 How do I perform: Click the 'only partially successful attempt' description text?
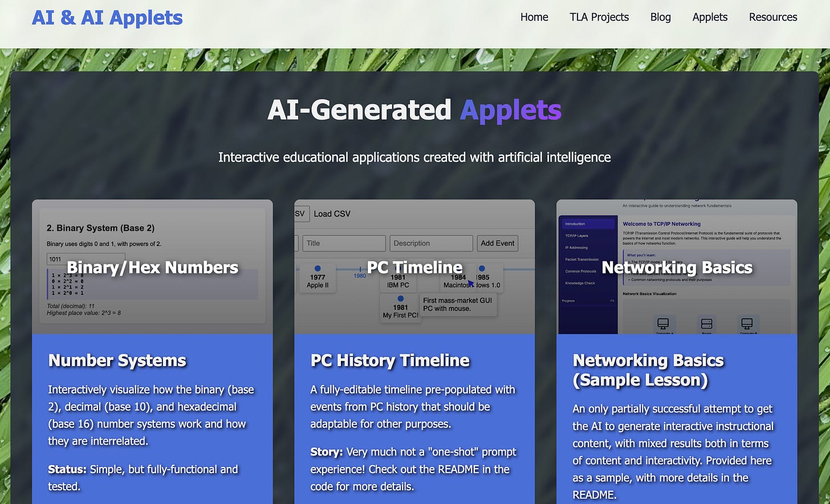(673, 452)
